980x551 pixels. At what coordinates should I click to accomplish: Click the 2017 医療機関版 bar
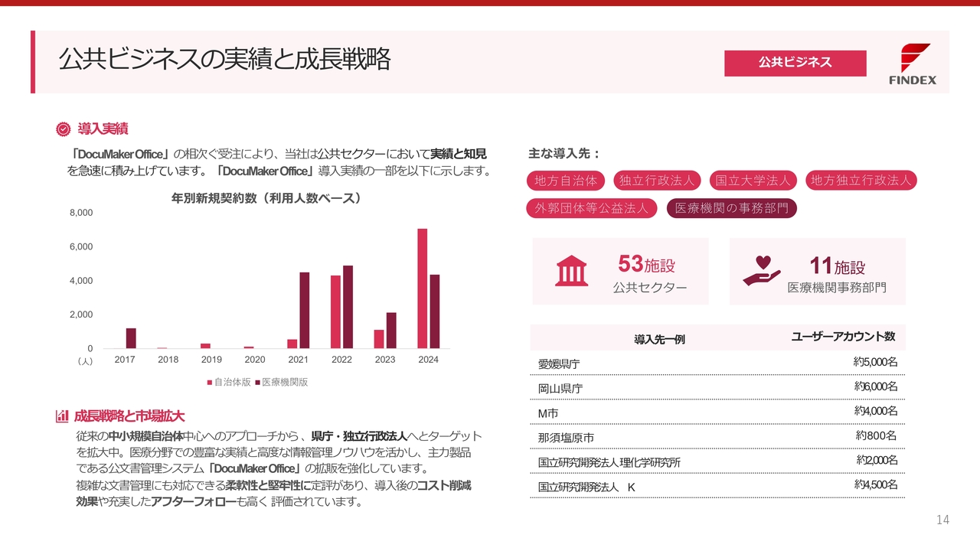[131, 338]
